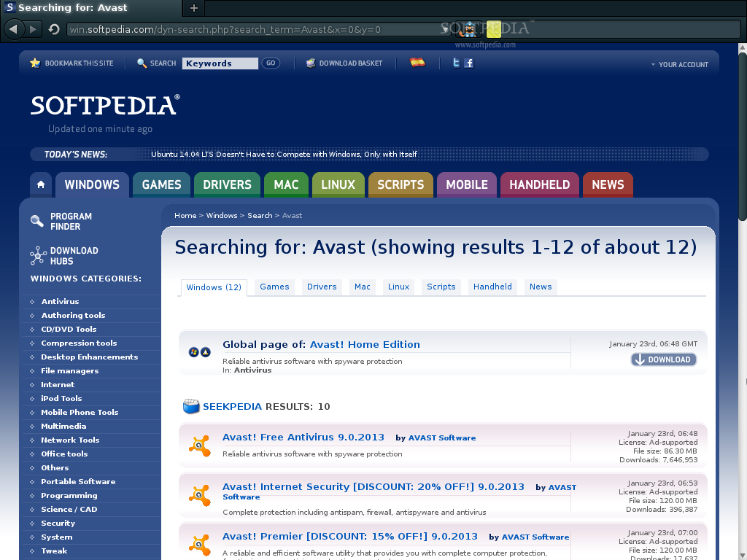Viewport: 747px width, 560px height.
Task: Select the Drivers results tab
Action: pos(322,287)
